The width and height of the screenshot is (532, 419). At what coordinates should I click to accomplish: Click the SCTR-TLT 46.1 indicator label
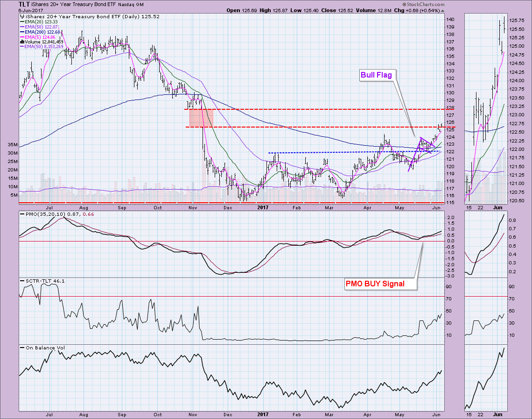tap(42, 281)
